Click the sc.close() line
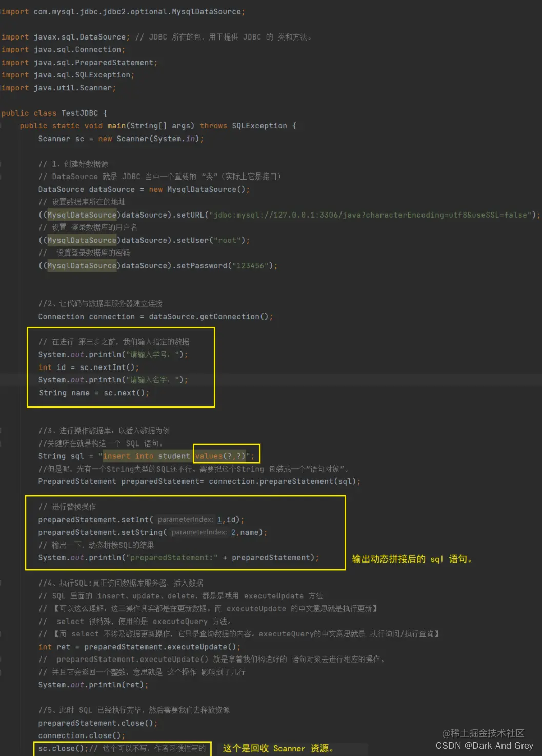This screenshot has height=756, width=542. [122, 748]
